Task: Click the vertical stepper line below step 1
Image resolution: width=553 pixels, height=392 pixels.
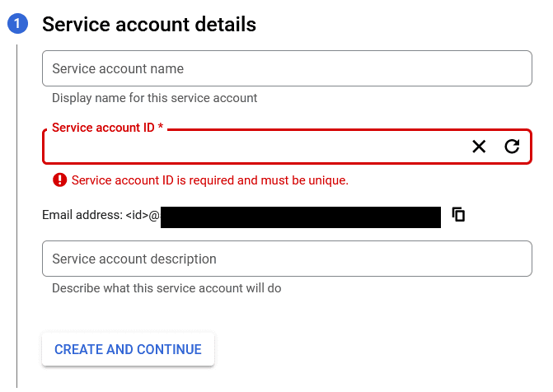Action: click(16, 216)
